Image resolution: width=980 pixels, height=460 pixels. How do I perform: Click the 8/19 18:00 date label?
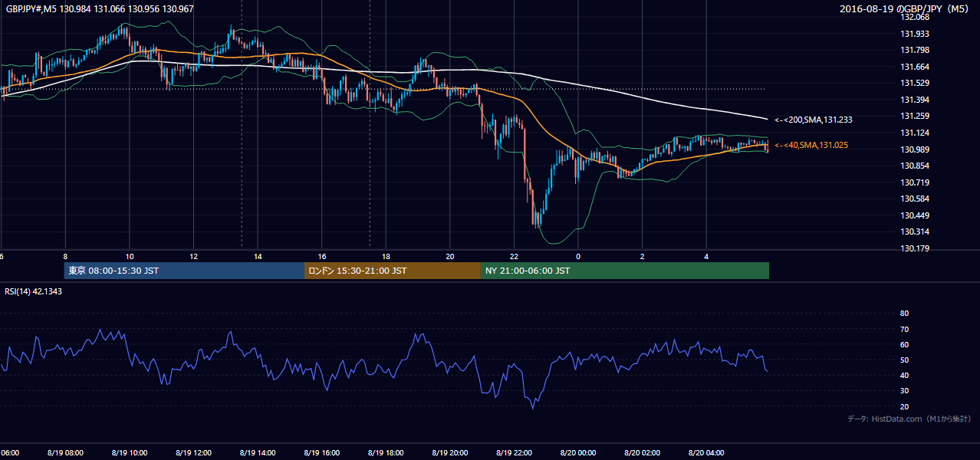(x=386, y=452)
